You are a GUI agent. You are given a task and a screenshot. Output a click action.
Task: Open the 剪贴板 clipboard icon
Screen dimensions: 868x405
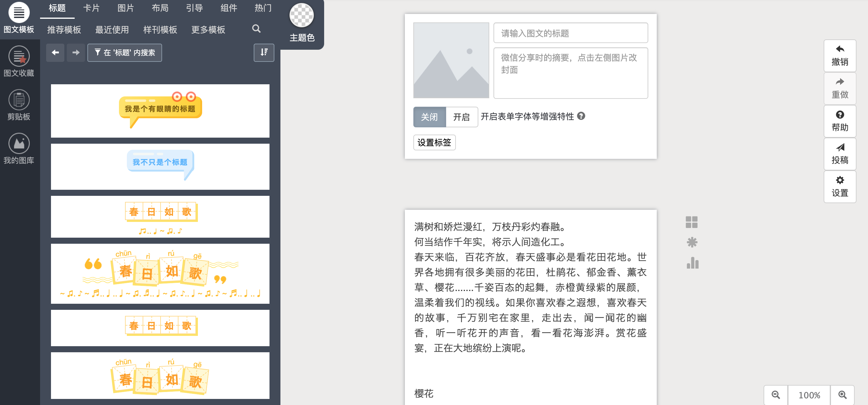tap(19, 100)
